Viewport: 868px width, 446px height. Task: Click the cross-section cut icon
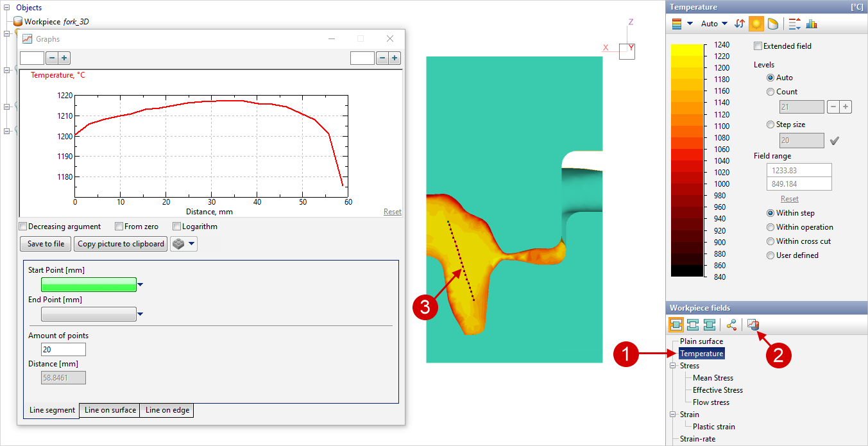773,24
